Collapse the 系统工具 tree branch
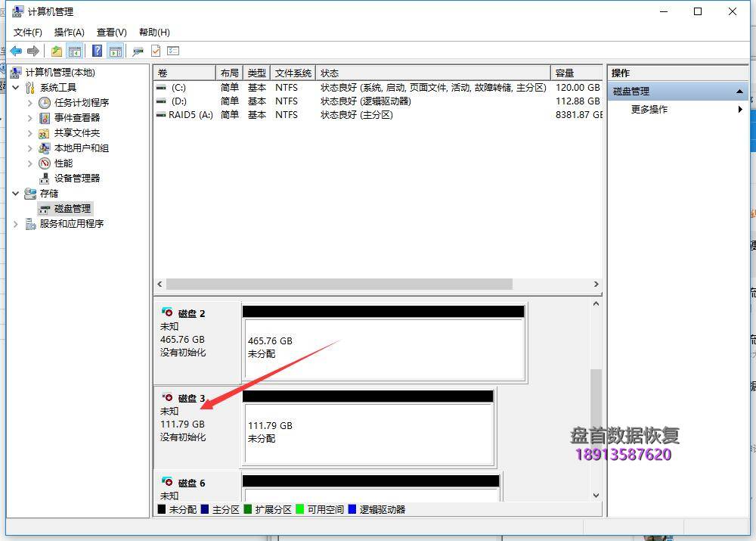Viewport: 756px width, 541px height. pos(15,87)
